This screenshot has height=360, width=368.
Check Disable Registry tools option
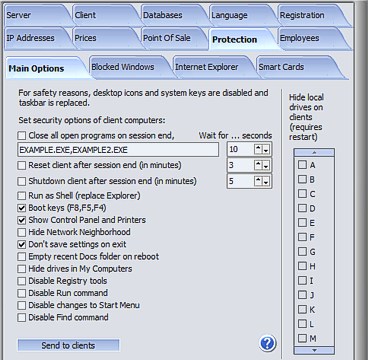(x=22, y=281)
